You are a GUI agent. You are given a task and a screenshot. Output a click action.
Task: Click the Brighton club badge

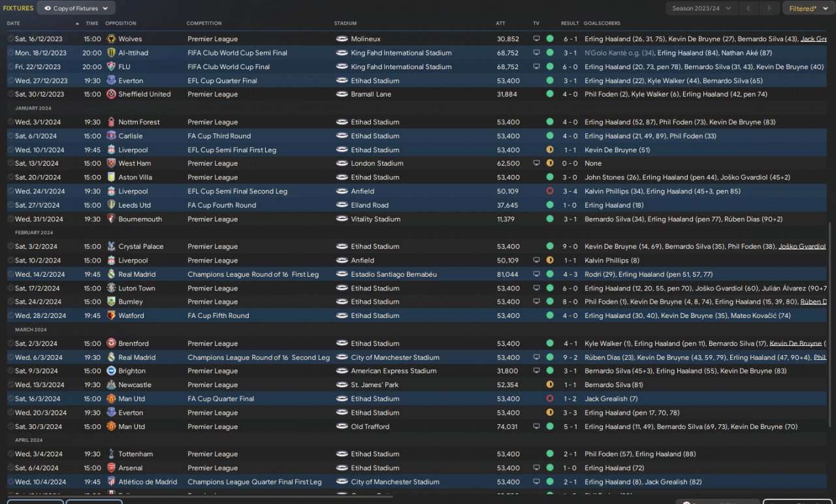tap(111, 371)
